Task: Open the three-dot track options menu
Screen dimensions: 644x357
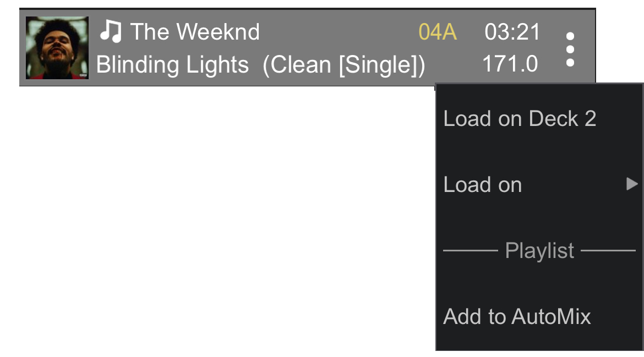Action: click(570, 50)
